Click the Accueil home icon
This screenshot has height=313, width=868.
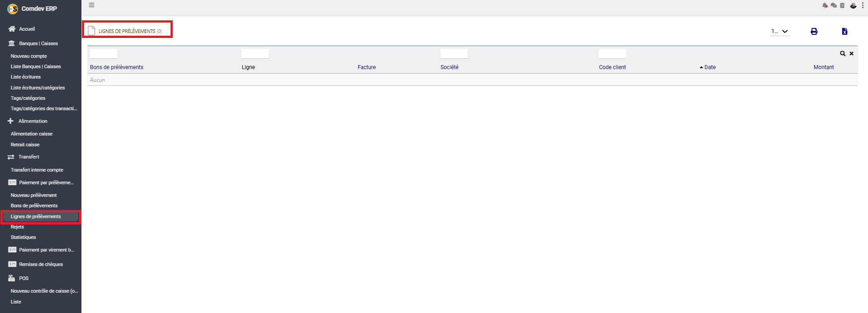(12, 29)
